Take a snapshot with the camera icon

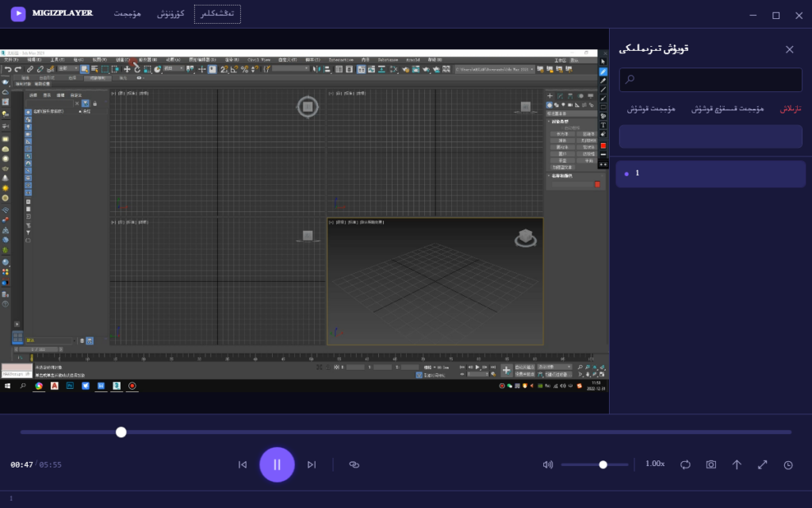(x=711, y=464)
